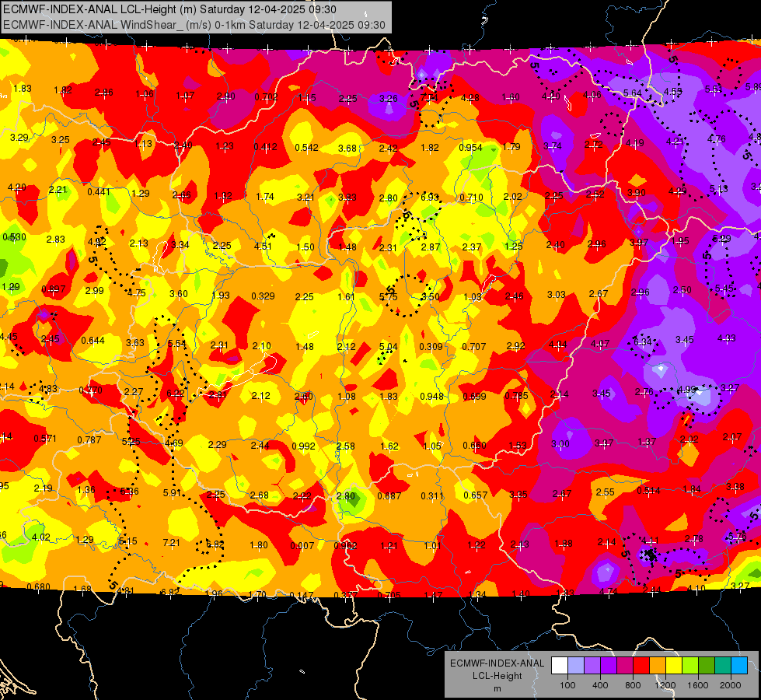
Task: Click the legend label 2000
Action: click(x=731, y=685)
